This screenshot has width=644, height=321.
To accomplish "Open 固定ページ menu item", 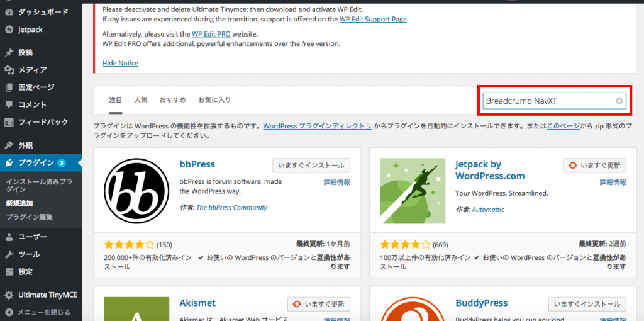I will (36, 87).
